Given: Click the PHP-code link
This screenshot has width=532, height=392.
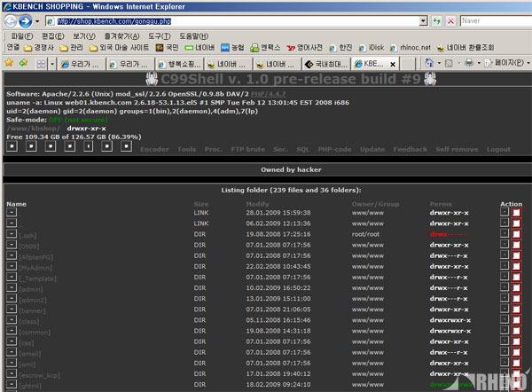Looking at the screenshot, I should 334,149.
